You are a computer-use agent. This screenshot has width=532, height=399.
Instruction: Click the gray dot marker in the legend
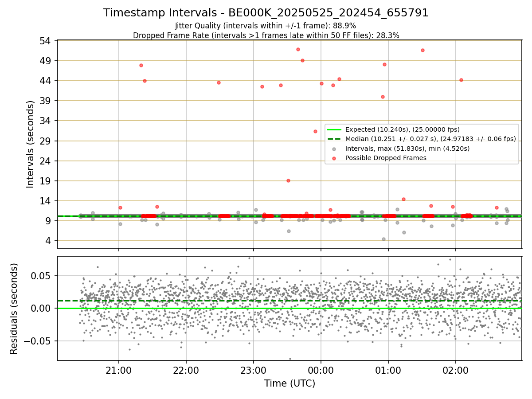(x=334, y=149)
